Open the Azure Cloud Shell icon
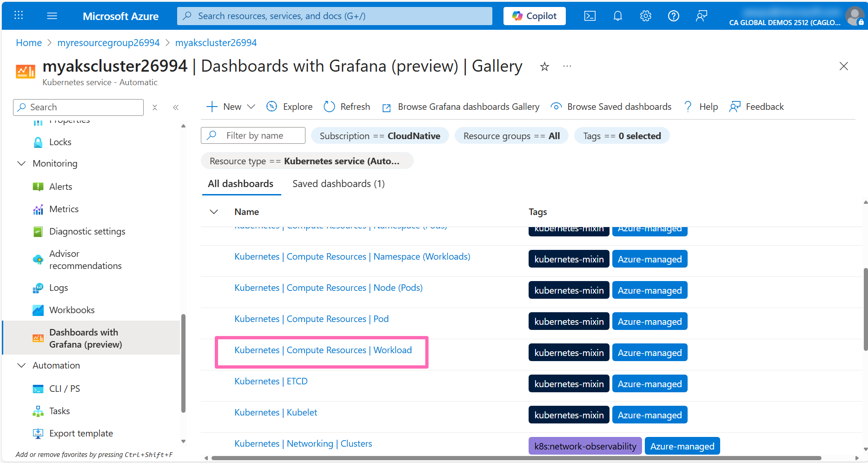Screen dimensions: 868x463 [590, 16]
